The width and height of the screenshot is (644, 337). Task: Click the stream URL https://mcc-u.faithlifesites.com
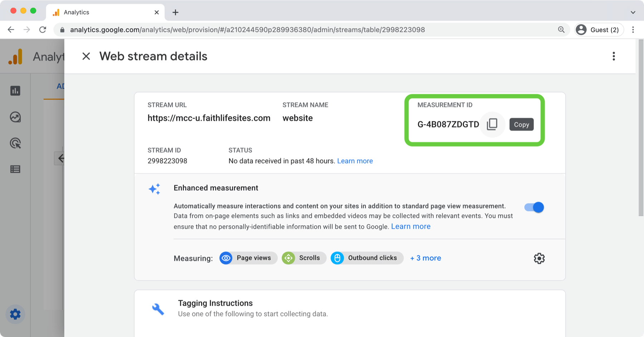pyautogui.click(x=209, y=118)
